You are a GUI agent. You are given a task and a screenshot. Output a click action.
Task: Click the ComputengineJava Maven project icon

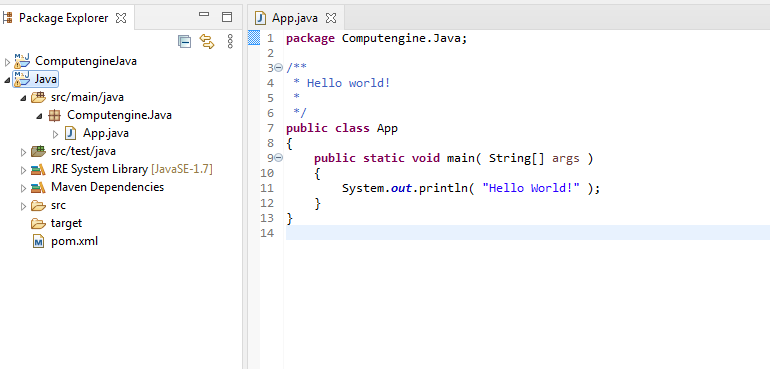tap(22, 61)
